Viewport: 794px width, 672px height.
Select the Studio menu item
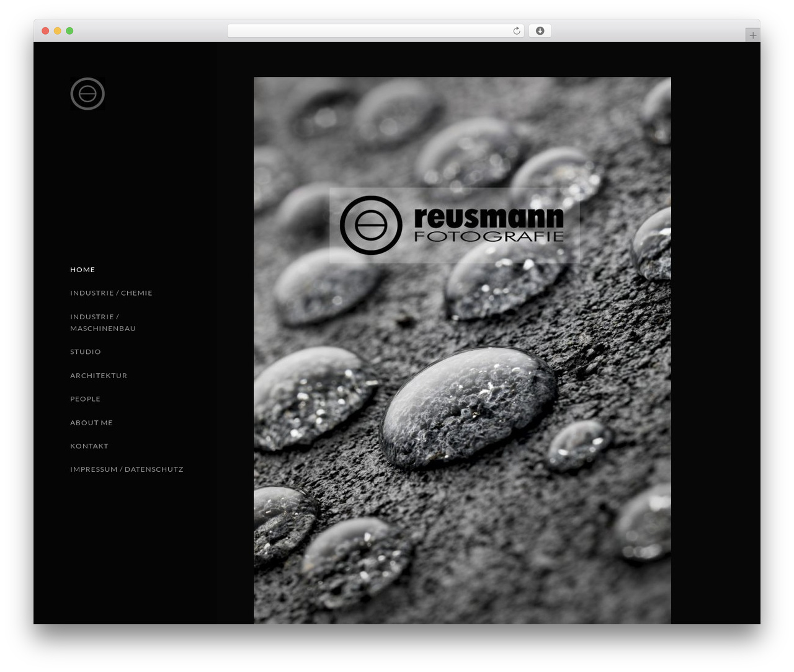pyautogui.click(x=86, y=352)
